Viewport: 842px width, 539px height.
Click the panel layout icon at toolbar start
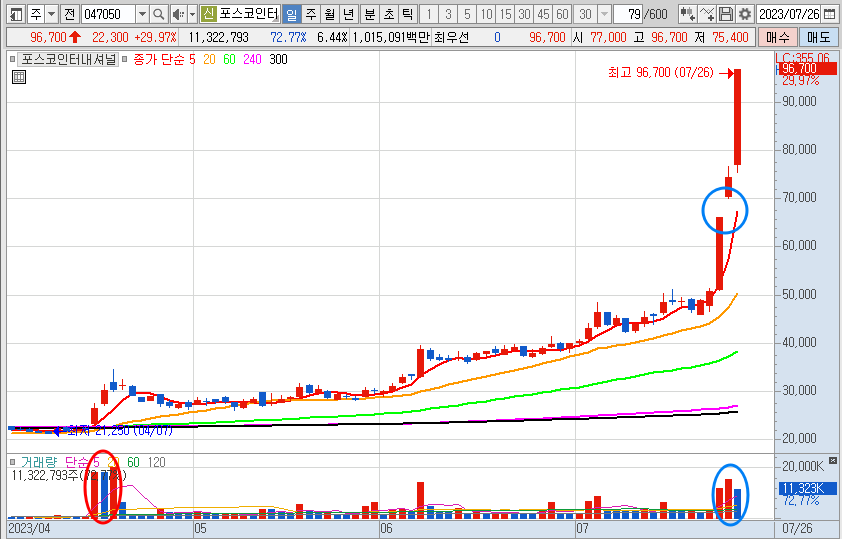point(16,14)
